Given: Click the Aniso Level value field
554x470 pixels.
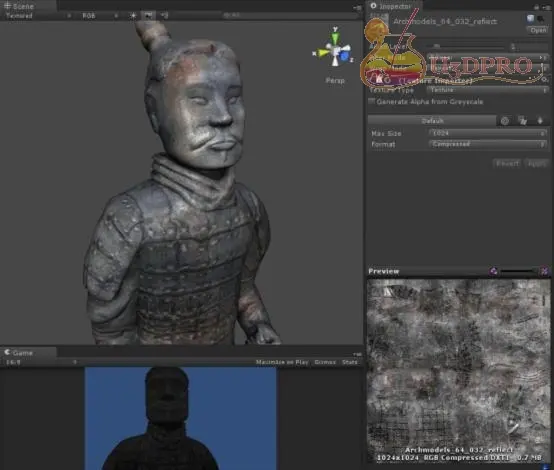Looking at the screenshot, I should 529,46.
